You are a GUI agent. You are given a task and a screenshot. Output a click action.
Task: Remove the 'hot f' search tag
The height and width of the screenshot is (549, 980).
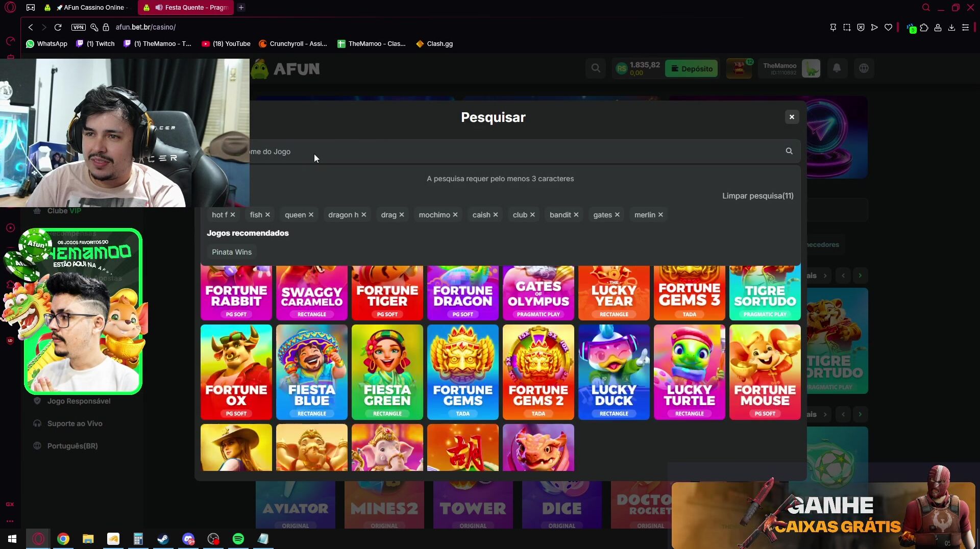(x=233, y=215)
